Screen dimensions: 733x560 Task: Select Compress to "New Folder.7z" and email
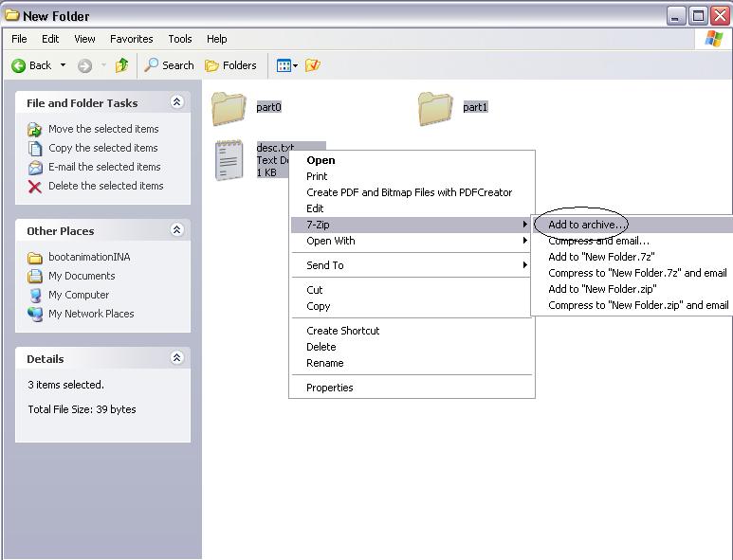point(633,273)
